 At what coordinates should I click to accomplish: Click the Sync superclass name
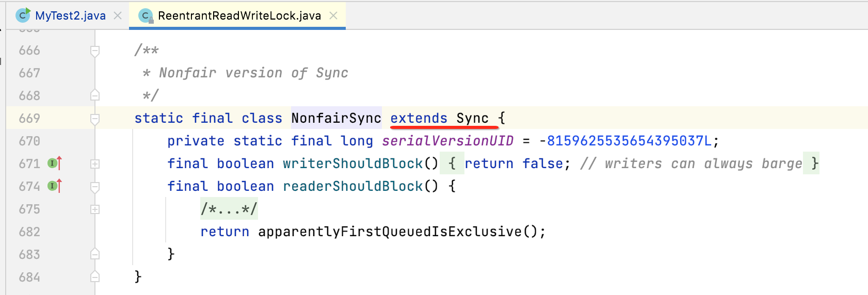click(x=472, y=118)
